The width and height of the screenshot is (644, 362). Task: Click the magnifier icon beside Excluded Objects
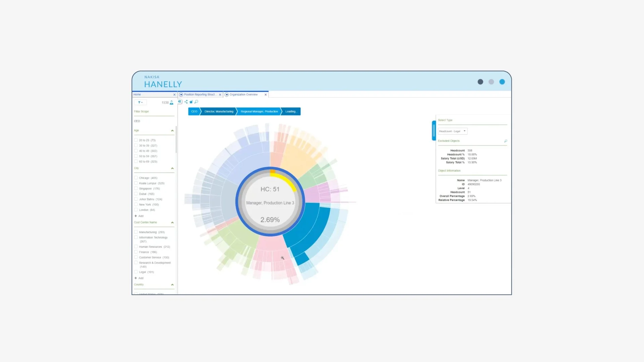tap(505, 141)
